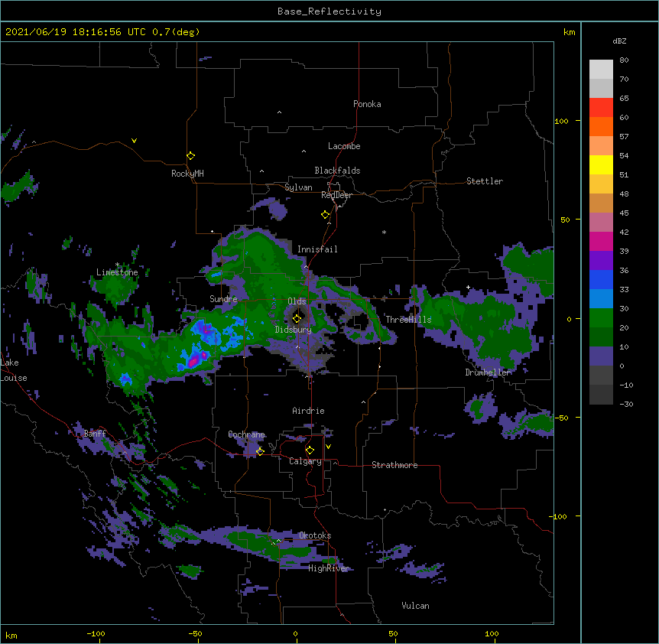Screen dimensions: 659x644
Task: Click the HighRiver label
Action: (x=329, y=568)
